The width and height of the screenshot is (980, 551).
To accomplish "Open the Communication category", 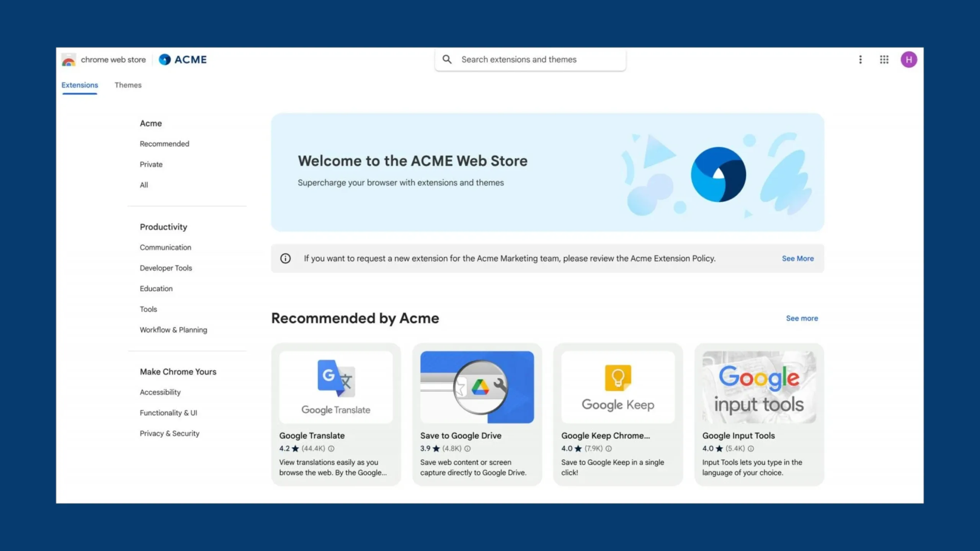I will coord(165,248).
